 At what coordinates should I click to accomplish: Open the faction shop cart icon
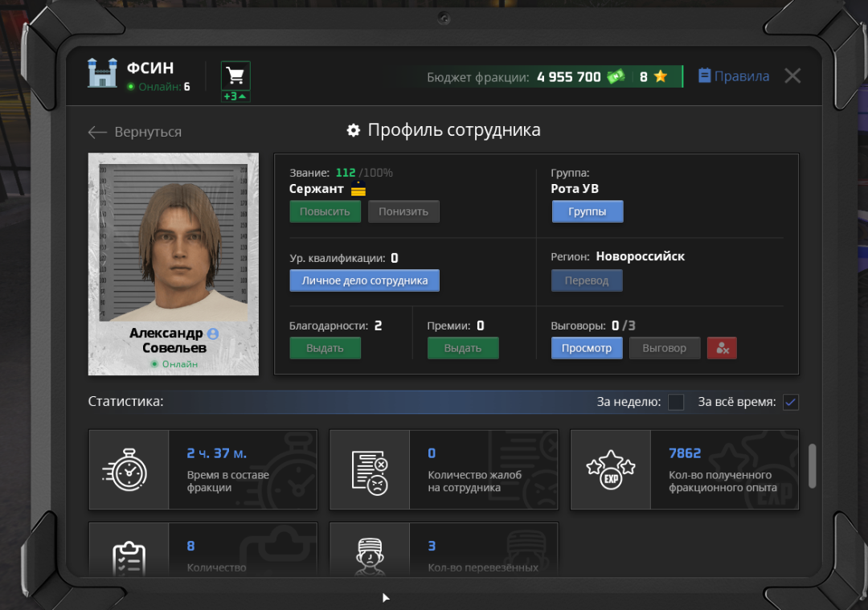pyautogui.click(x=235, y=76)
